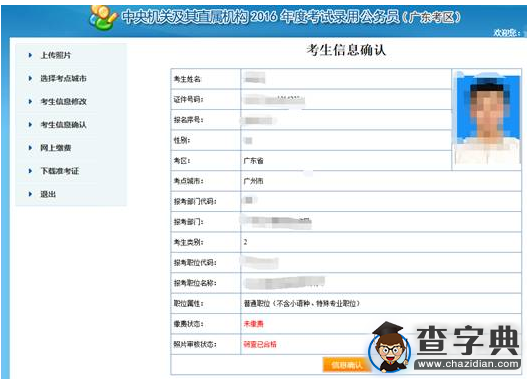
Task: Click the orange 信息确认 button
Action: pos(347,365)
